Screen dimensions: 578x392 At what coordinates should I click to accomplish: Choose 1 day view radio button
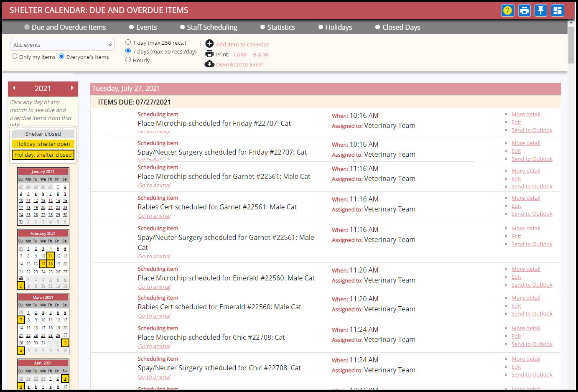(x=128, y=42)
